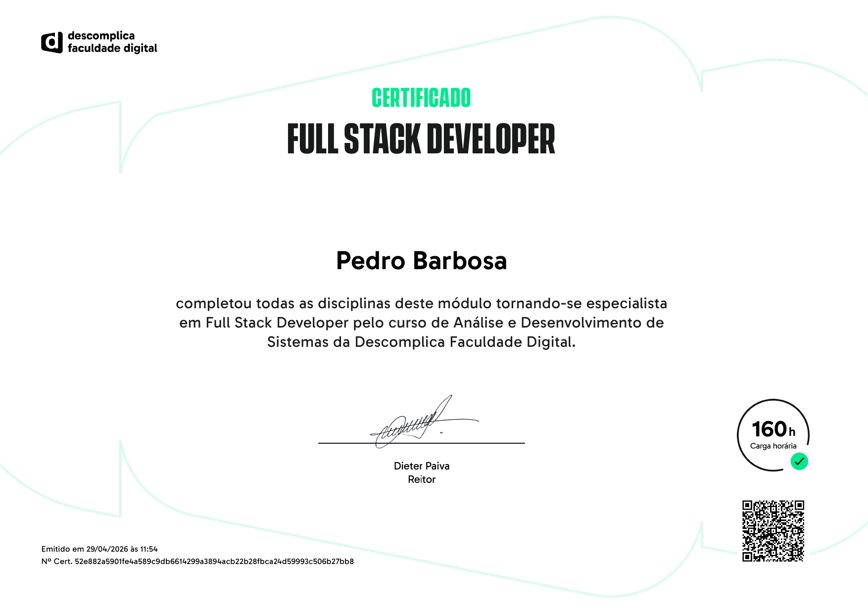The image size is (868, 614).
Task: Click the green CERTIFICADO heading
Action: [421, 98]
